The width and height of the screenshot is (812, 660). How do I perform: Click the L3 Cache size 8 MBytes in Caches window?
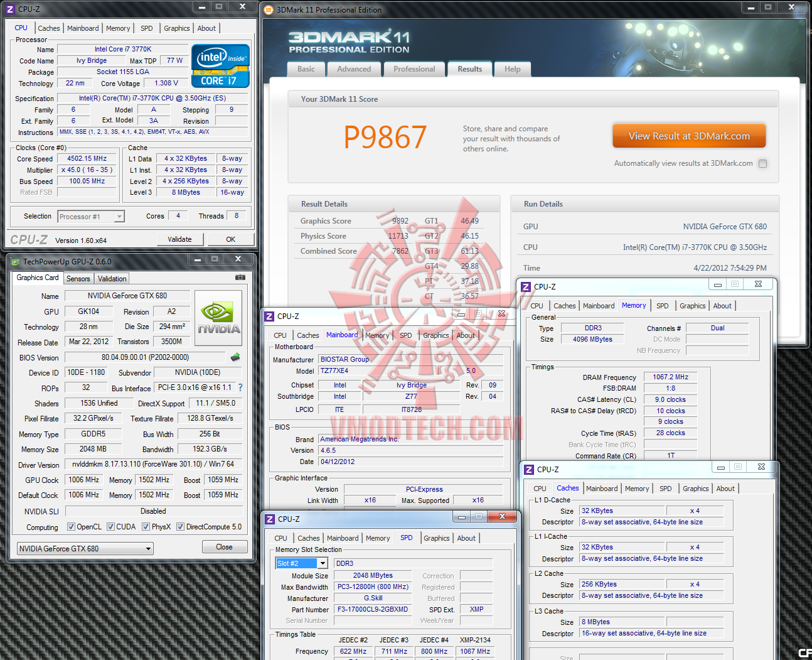(621, 622)
